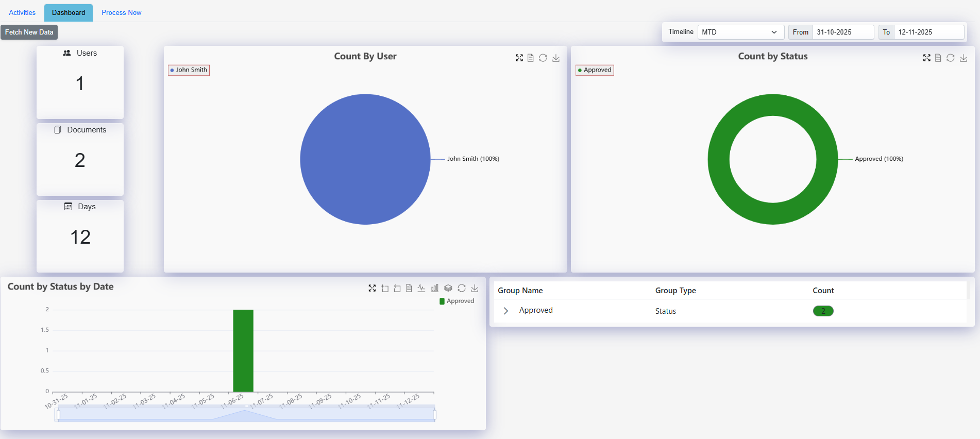Download the Count by Status chart image
Screen dimensions: 980x439
click(x=963, y=58)
